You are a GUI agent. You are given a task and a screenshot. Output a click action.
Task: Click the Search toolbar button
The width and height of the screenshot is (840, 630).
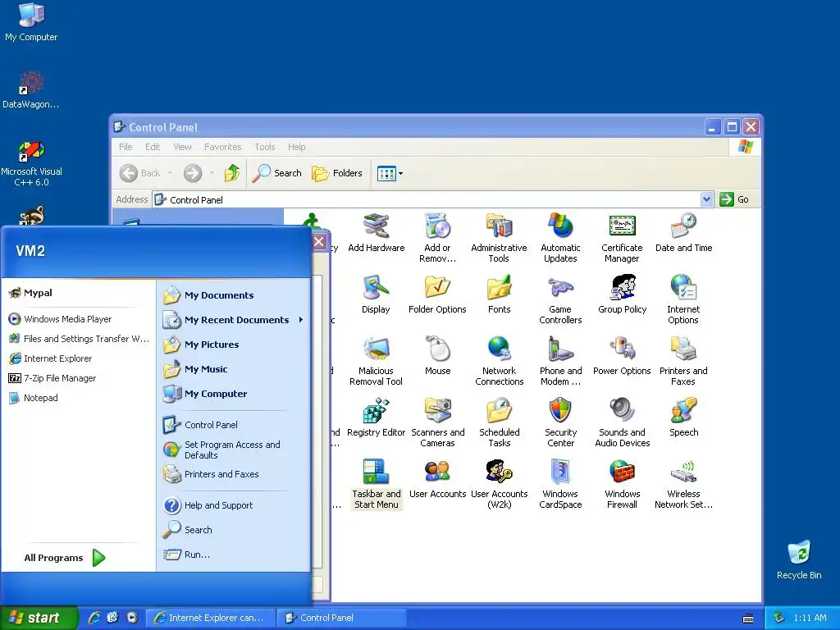277,173
